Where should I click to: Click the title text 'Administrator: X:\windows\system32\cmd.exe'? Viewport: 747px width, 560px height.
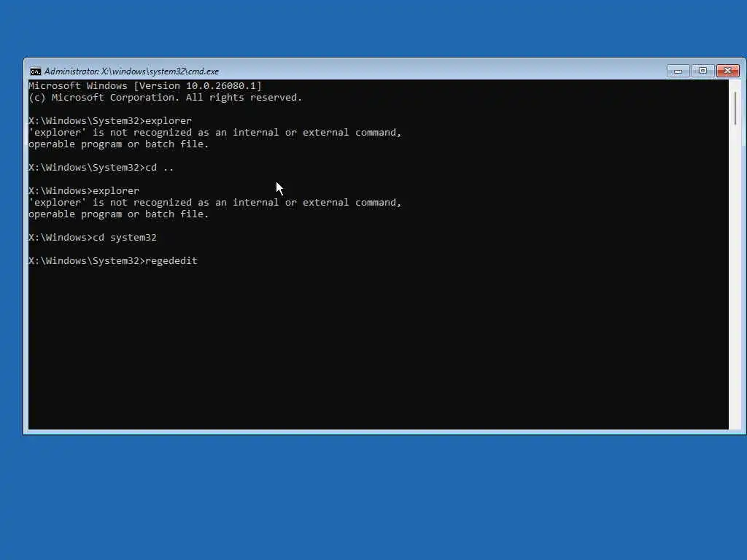pyautogui.click(x=131, y=71)
